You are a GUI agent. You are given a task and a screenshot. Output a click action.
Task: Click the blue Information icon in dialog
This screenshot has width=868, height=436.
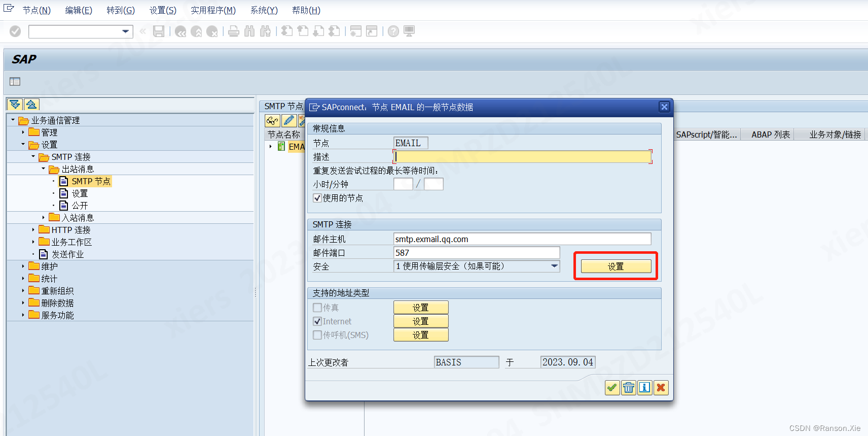pyautogui.click(x=645, y=388)
